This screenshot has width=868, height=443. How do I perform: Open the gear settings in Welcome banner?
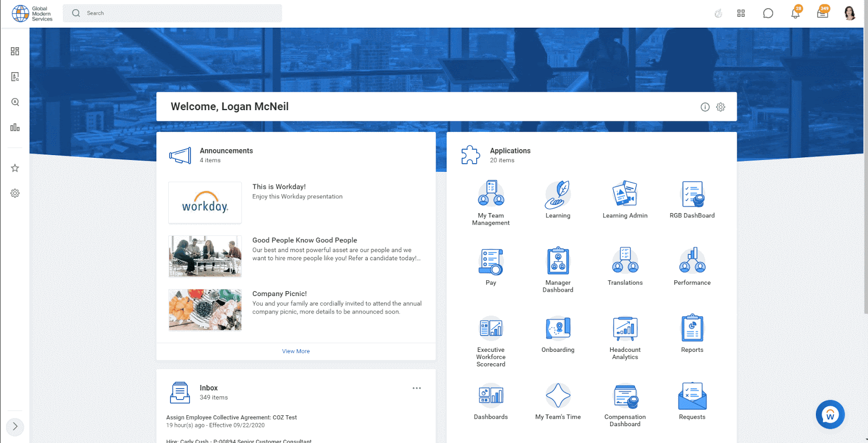(x=720, y=107)
